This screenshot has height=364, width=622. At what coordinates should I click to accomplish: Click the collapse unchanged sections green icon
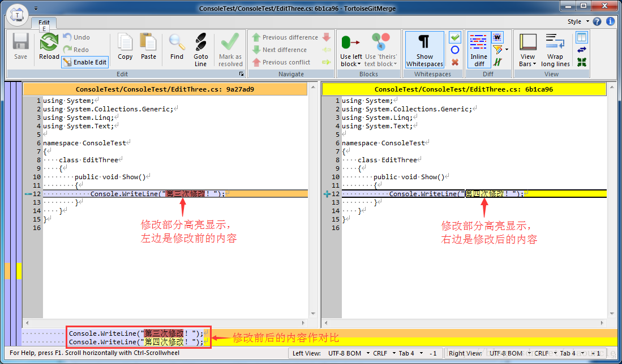[x=582, y=62]
